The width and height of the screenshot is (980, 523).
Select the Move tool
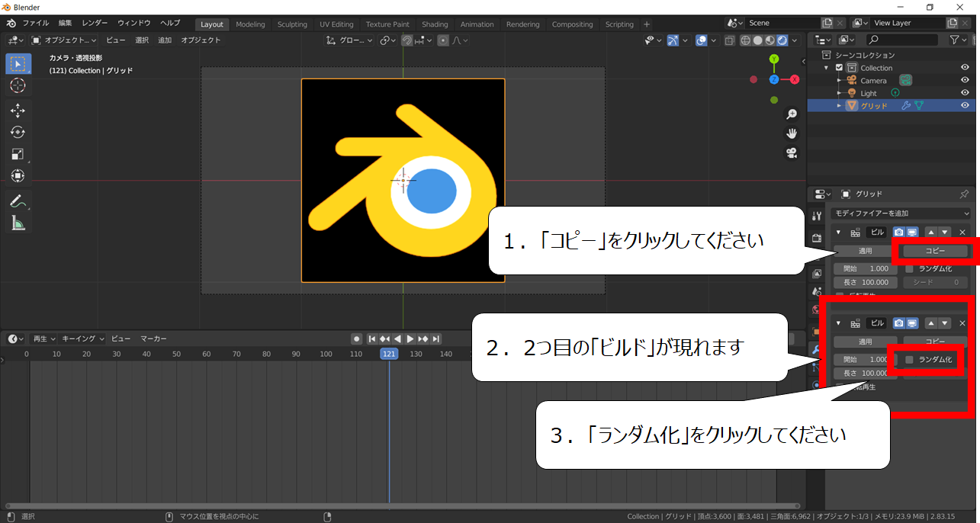pos(18,111)
